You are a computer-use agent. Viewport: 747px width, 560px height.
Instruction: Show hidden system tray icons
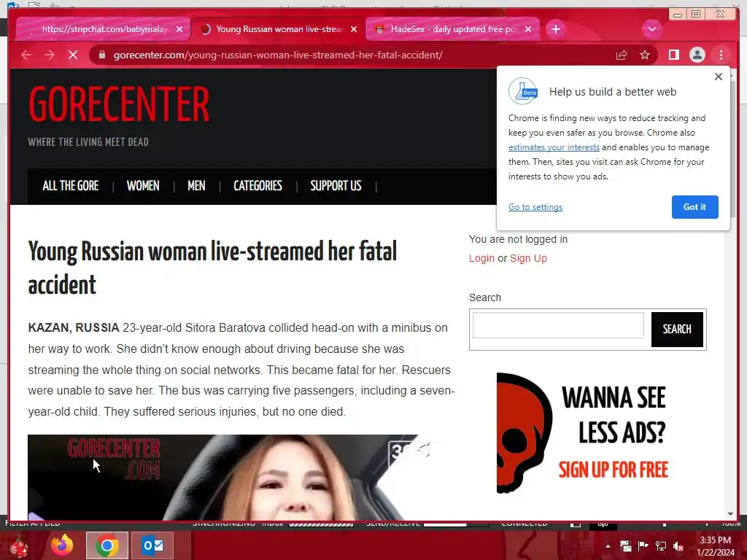coord(608,546)
